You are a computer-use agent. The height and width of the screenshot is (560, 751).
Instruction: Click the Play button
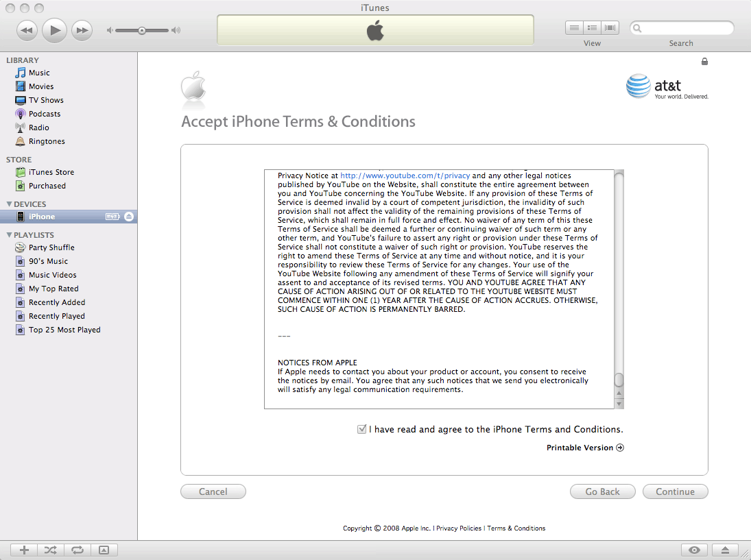(x=54, y=30)
